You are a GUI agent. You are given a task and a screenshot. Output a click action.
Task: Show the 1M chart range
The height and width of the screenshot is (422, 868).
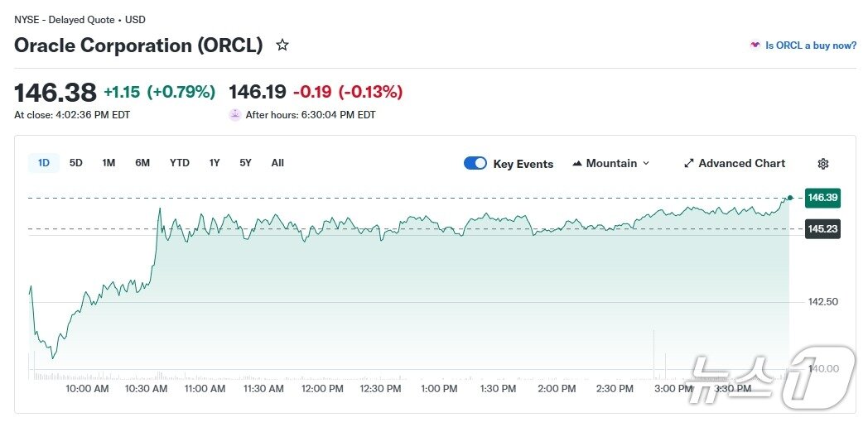pos(108,163)
